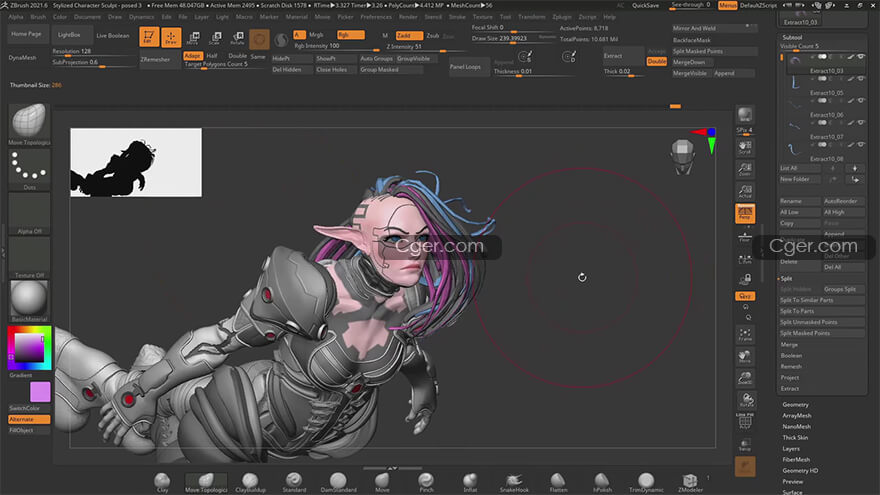Viewport: 880px width, 495px height.
Task: Open the Dots stroke selector
Action: click(29, 169)
